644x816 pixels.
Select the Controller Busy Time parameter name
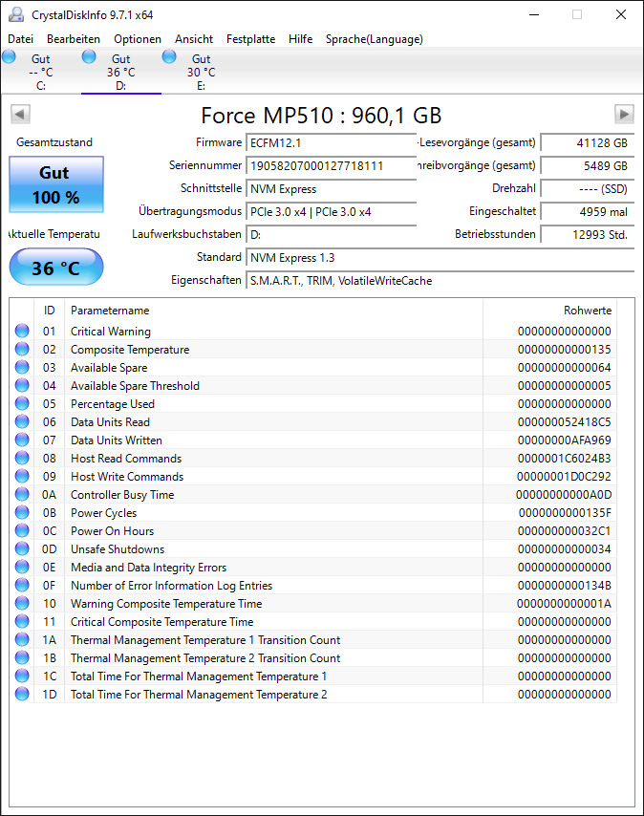122,495
